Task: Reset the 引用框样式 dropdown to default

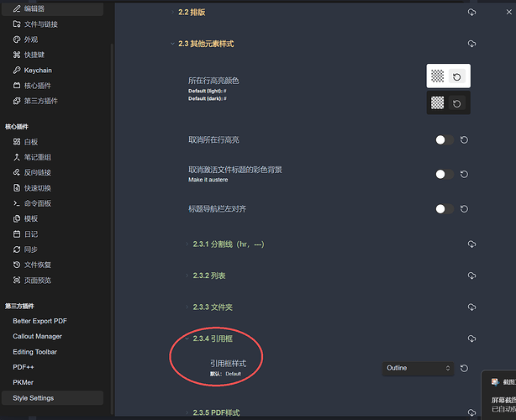Action: [x=464, y=368]
